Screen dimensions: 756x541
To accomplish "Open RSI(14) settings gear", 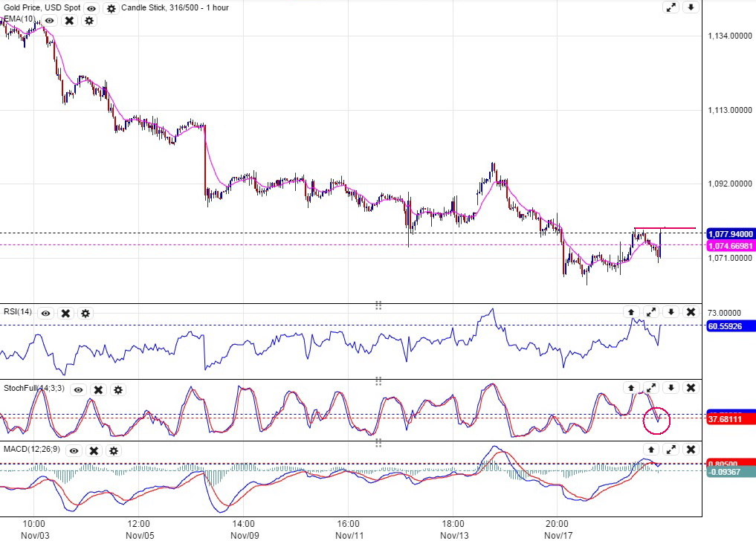I will 85,314.
